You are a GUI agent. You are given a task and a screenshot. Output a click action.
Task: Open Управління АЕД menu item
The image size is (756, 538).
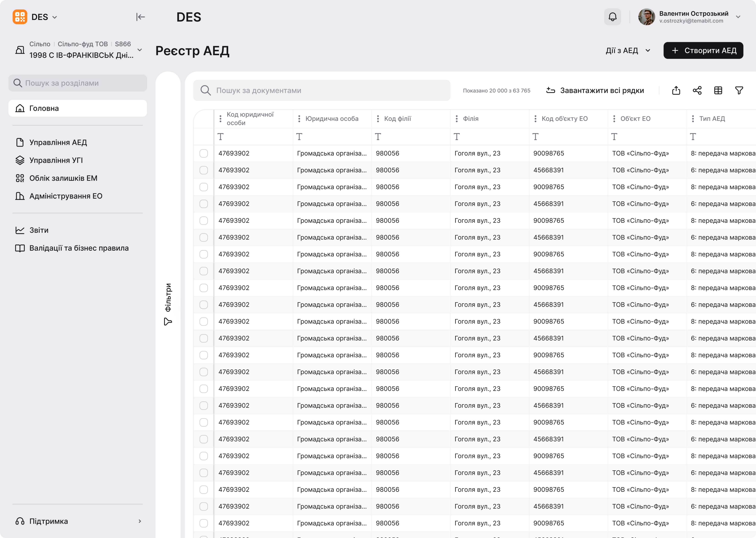[x=58, y=142]
